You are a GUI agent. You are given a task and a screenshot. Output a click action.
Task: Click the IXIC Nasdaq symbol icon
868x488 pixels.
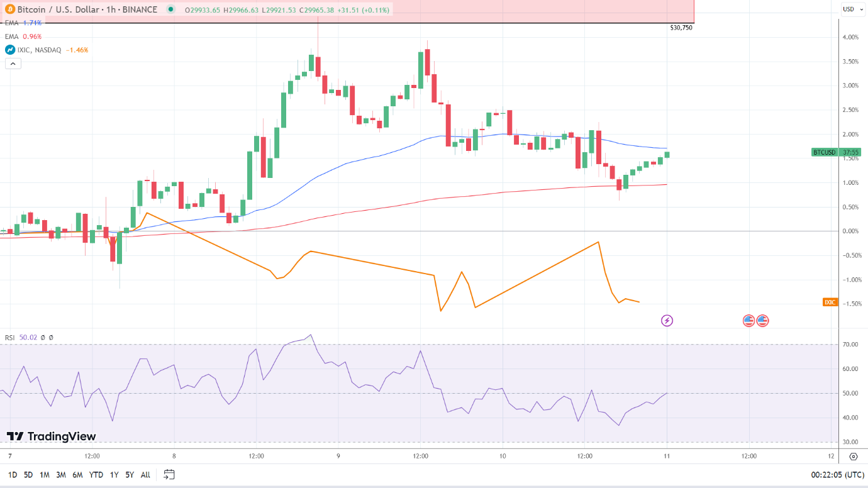point(10,50)
